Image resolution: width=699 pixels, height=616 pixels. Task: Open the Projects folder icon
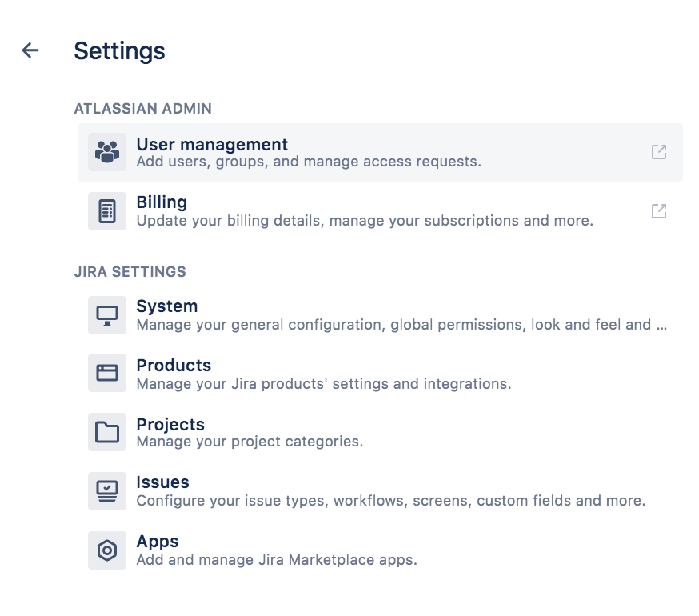pos(106,432)
